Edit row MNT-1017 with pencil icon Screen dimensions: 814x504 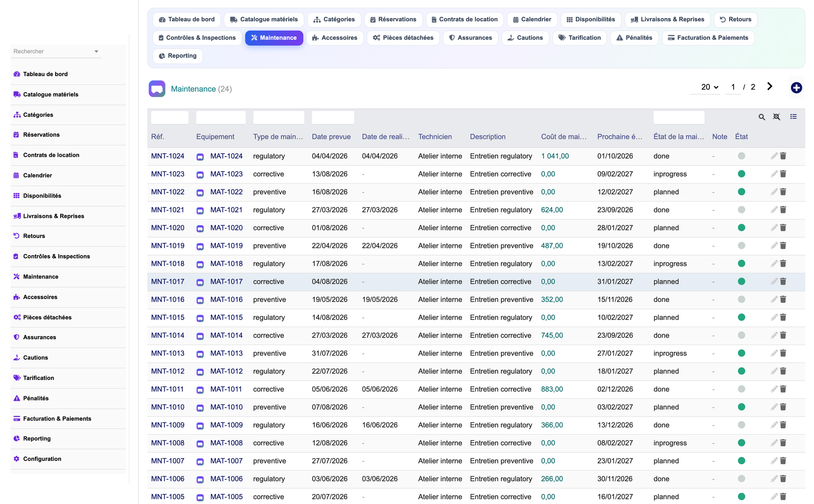[774, 281]
